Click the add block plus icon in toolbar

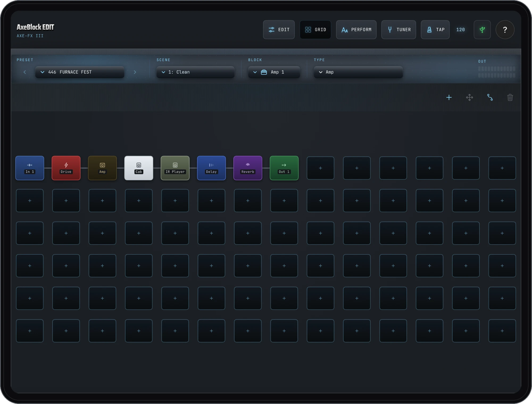tap(449, 98)
